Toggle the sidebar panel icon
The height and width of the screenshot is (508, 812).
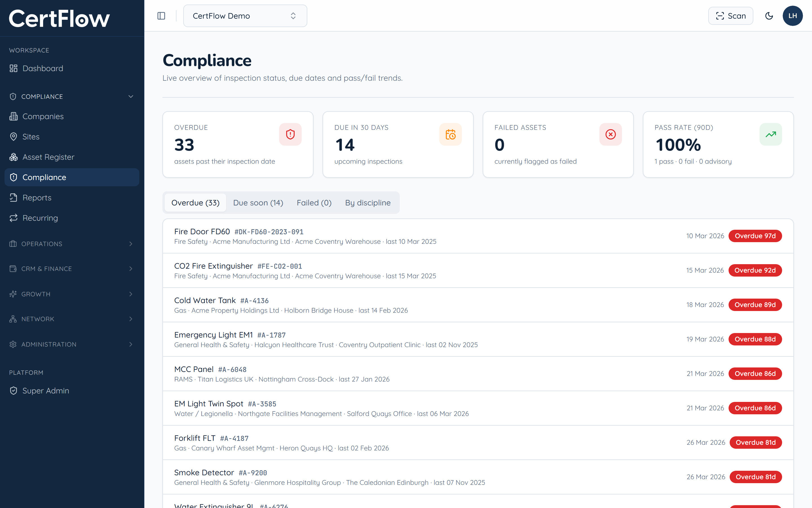point(161,16)
